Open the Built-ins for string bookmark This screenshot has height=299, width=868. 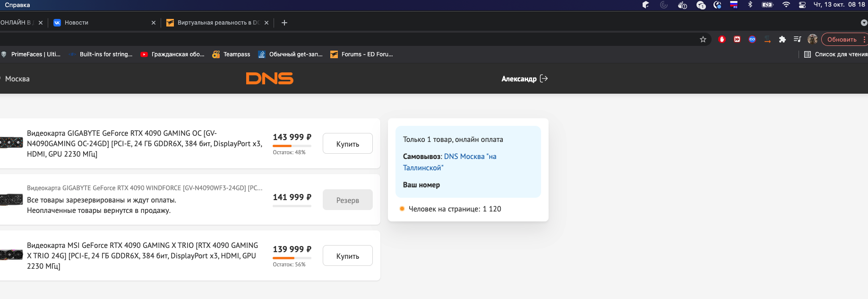tap(101, 54)
